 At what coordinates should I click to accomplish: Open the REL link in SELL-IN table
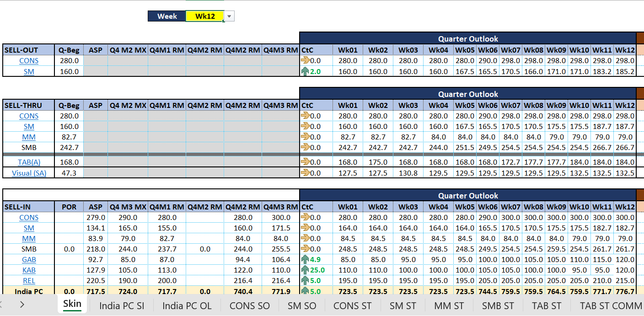click(x=29, y=281)
